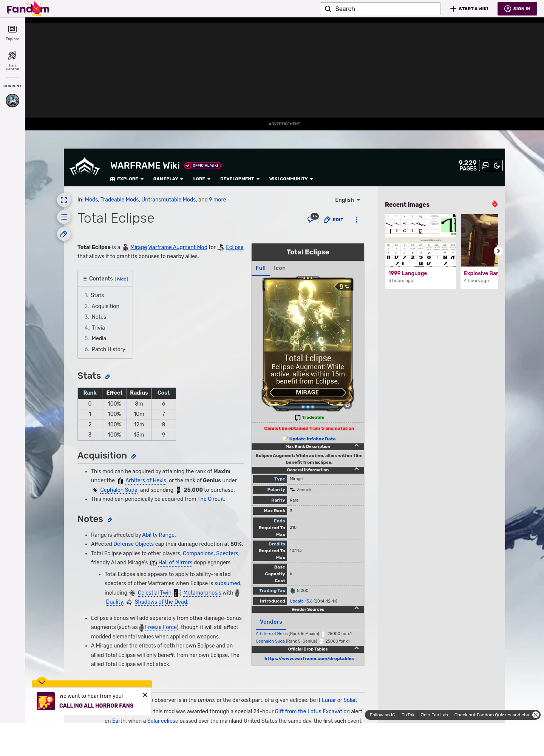544x756 pixels.
Task: Open the warframe.com droptables link
Action: click(309, 658)
